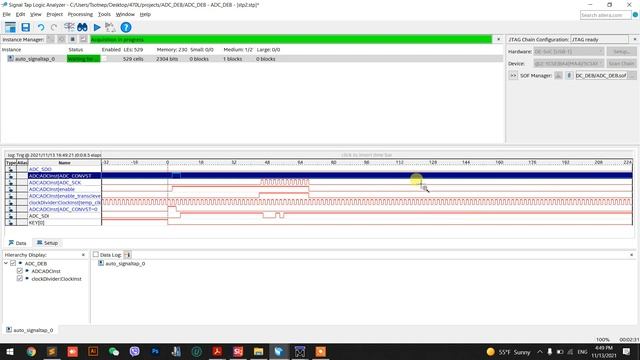Click the hardware Setup button
Viewport: 640px width, 360px height.
click(x=621, y=52)
